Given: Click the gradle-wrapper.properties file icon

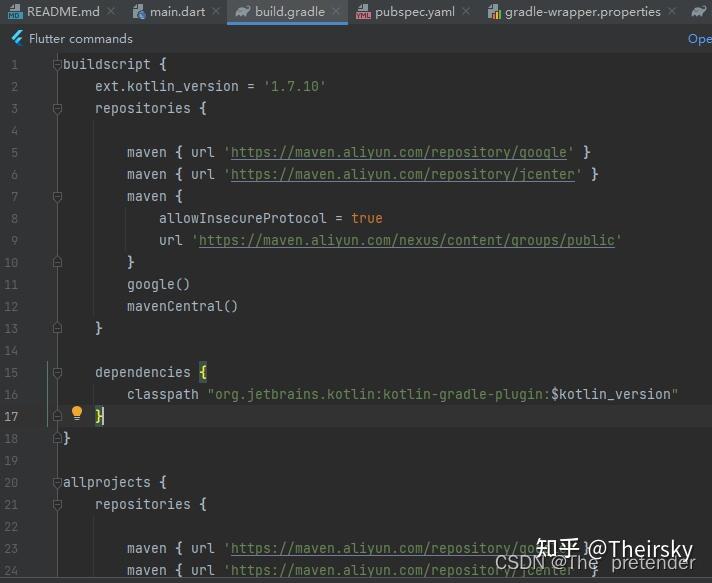Looking at the screenshot, I should tap(494, 12).
